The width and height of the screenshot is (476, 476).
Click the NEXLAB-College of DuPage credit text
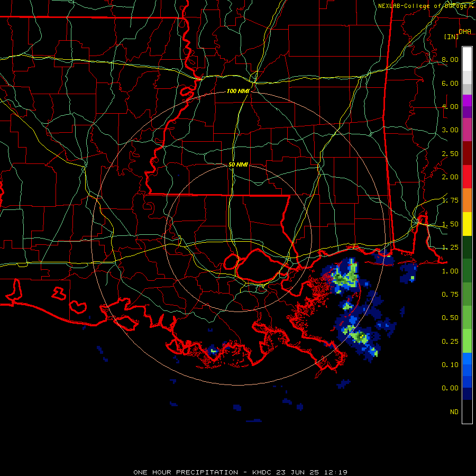coord(426,6)
